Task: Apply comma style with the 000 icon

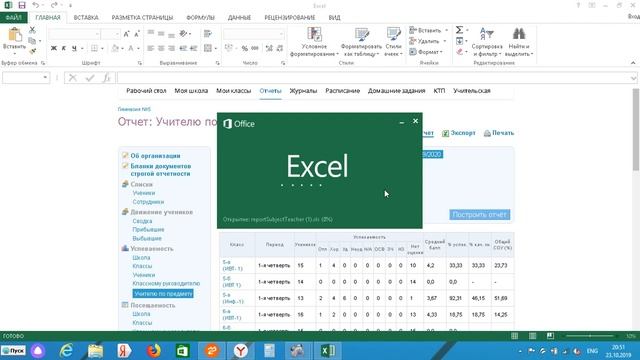Action: pos(255,48)
